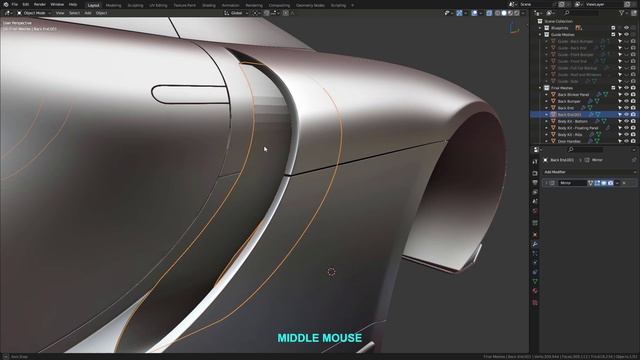Open the Render properties tab icon
Viewport: 640px width, 360px height.
[x=535, y=173]
